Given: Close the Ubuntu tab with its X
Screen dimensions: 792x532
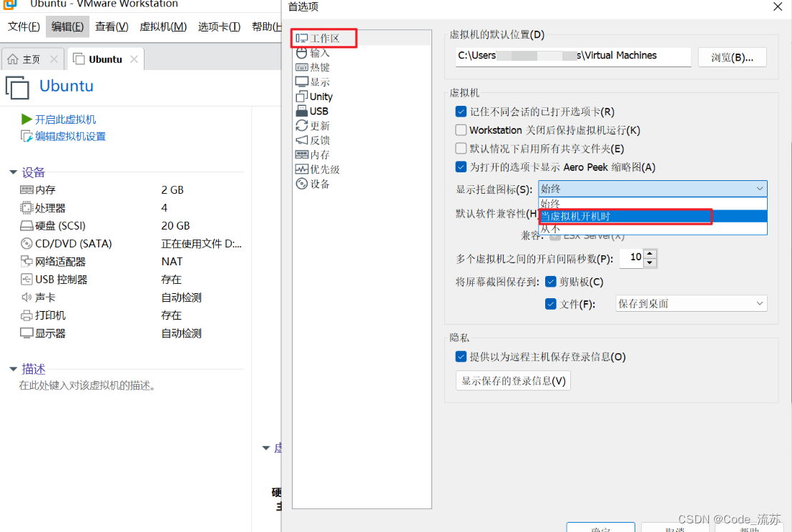Looking at the screenshot, I should pyautogui.click(x=134, y=59).
